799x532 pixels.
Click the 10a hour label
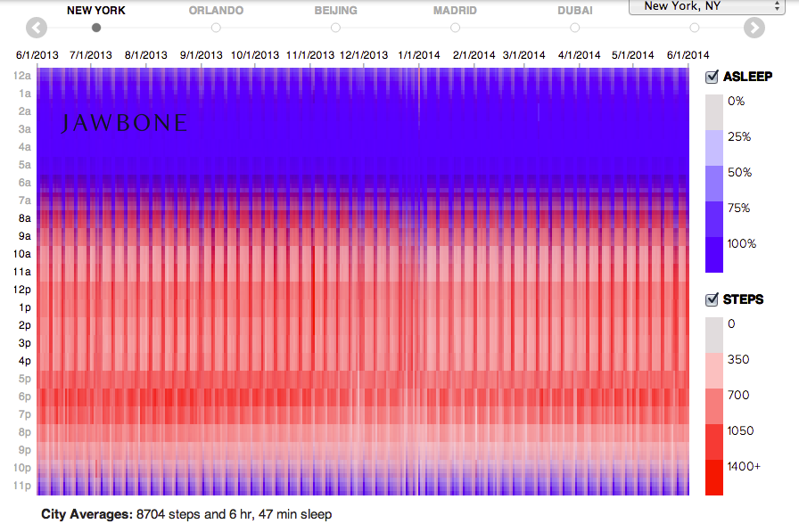(22, 254)
